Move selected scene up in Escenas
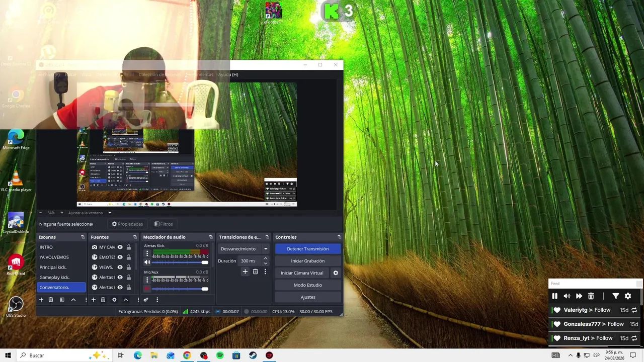644x362 pixels. (x=73, y=300)
